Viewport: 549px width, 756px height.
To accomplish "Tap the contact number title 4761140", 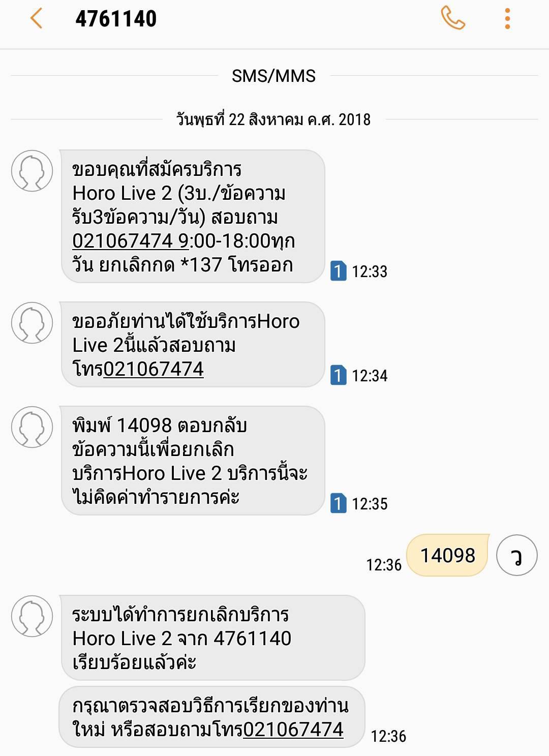I will point(116,19).
